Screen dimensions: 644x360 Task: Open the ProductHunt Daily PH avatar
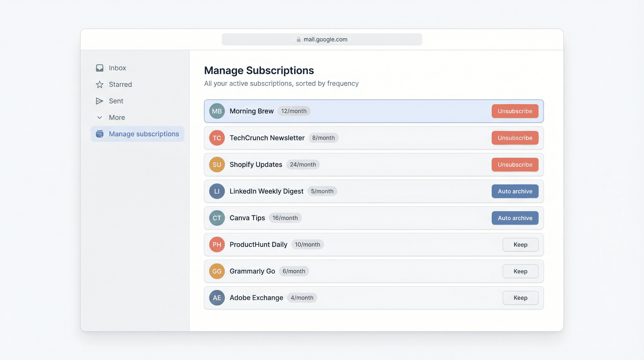(217, 244)
